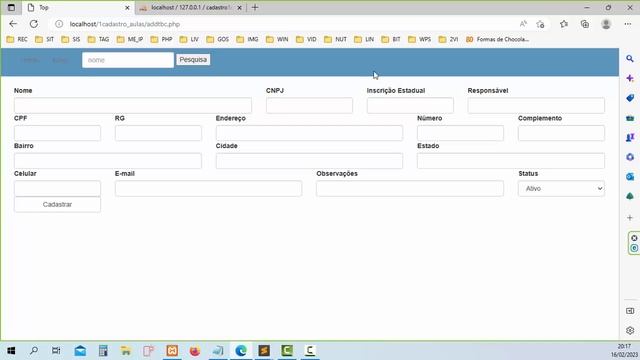Open sidebar Games icon
Screen dimensions: 640x360
[x=630, y=138]
